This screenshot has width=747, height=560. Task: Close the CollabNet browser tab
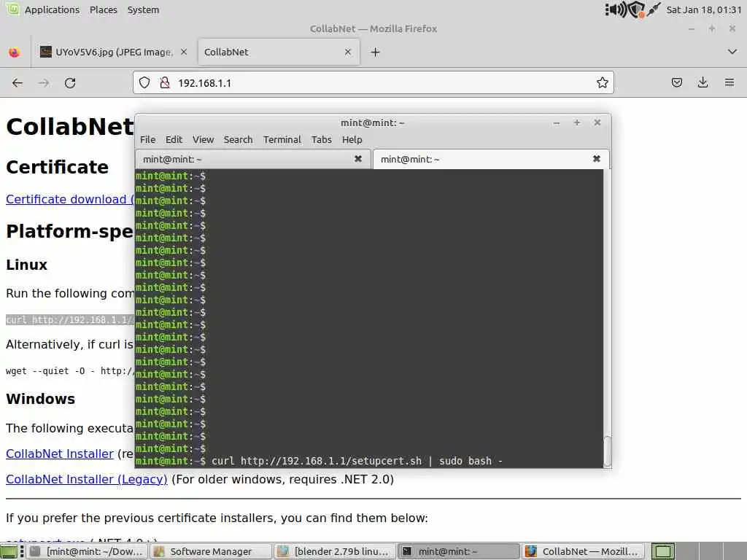(x=348, y=52)
